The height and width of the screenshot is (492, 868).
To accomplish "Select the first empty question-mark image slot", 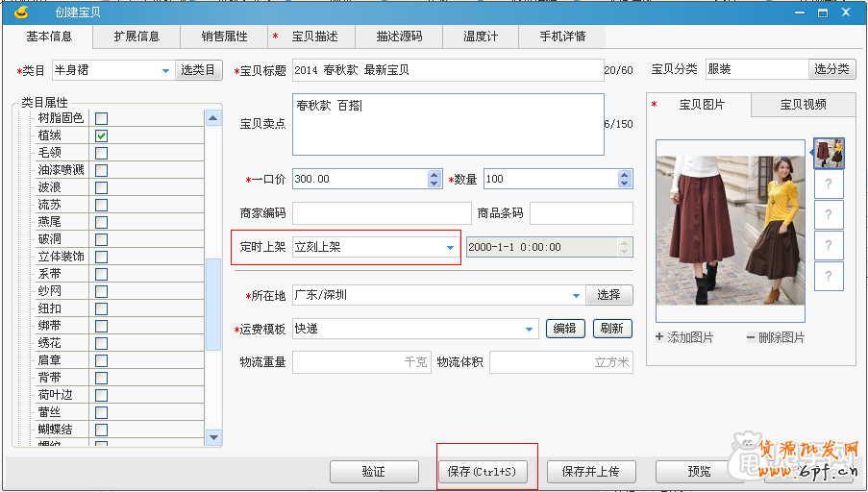I will click(x=829, y=184).
